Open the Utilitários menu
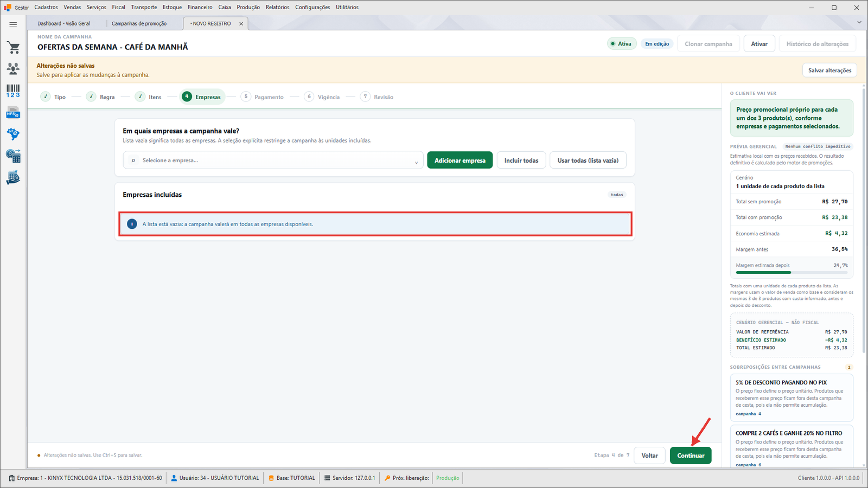 click(347, 7)
